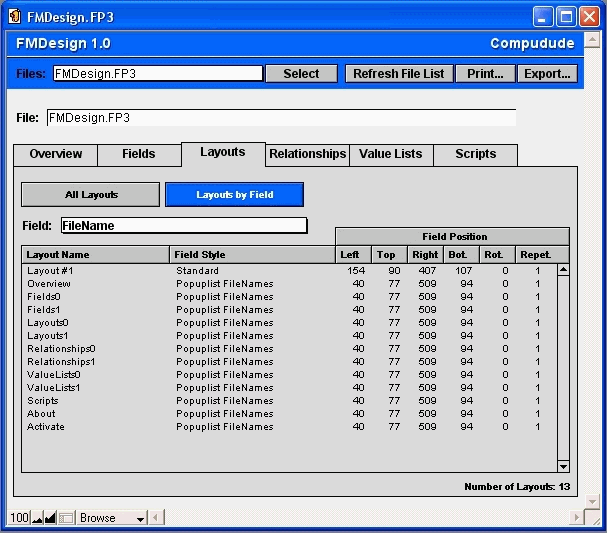Click the zoom level 100 indicator
This screenshot has height=533, width=607.
(x=19, y=518)
